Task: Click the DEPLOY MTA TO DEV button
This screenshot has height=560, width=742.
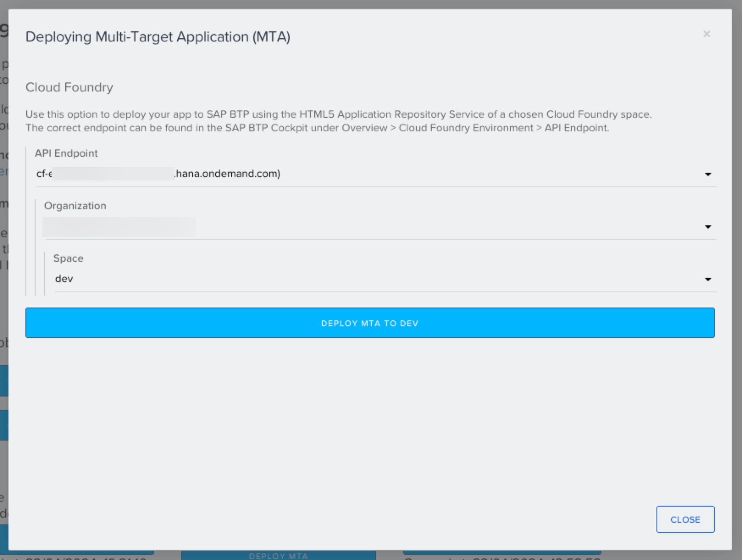Action: (x=370, y=323)
